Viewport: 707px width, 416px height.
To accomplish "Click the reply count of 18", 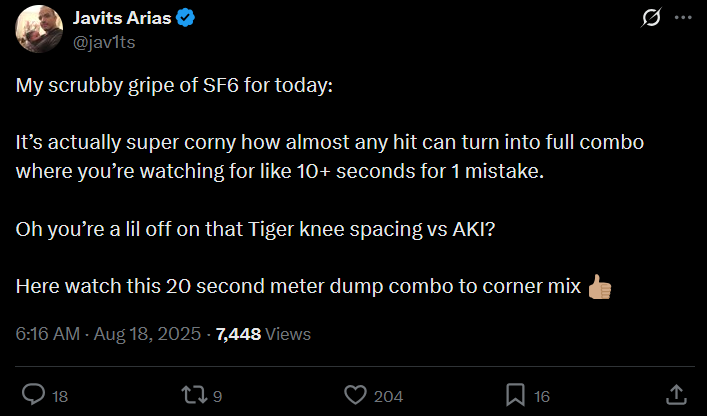I will pos(60,396).
